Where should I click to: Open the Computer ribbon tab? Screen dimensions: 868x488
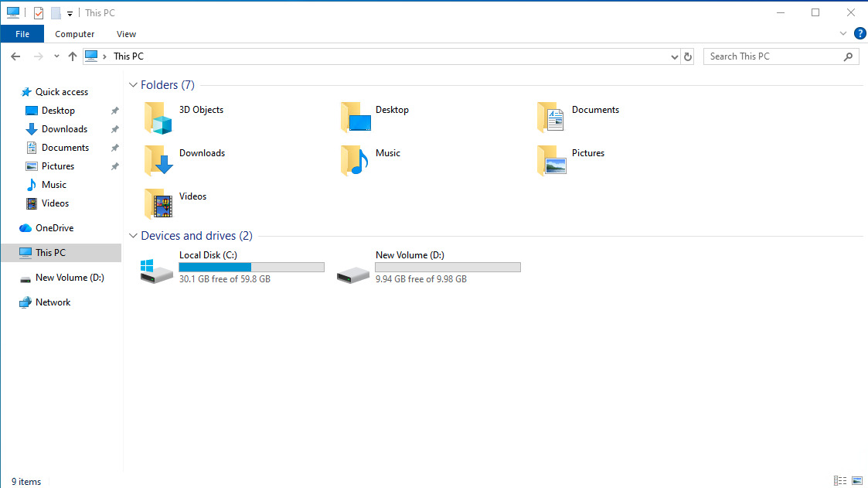(x=75, y=34)
